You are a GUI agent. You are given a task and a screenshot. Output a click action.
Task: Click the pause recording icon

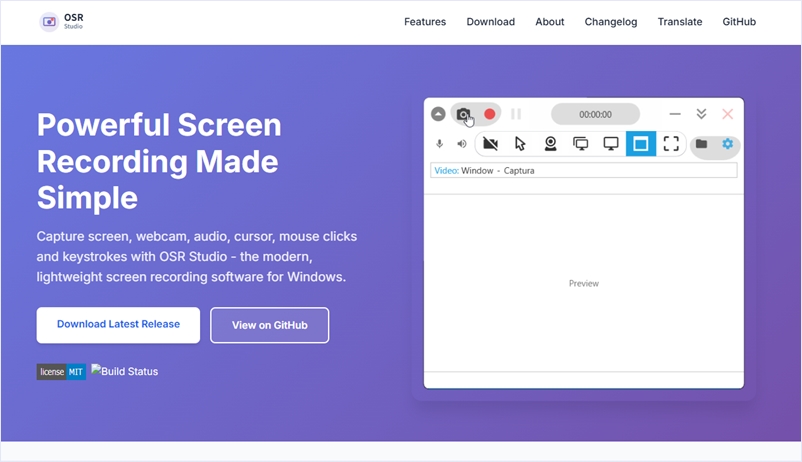pyautogui.click(x=516, y=114)
